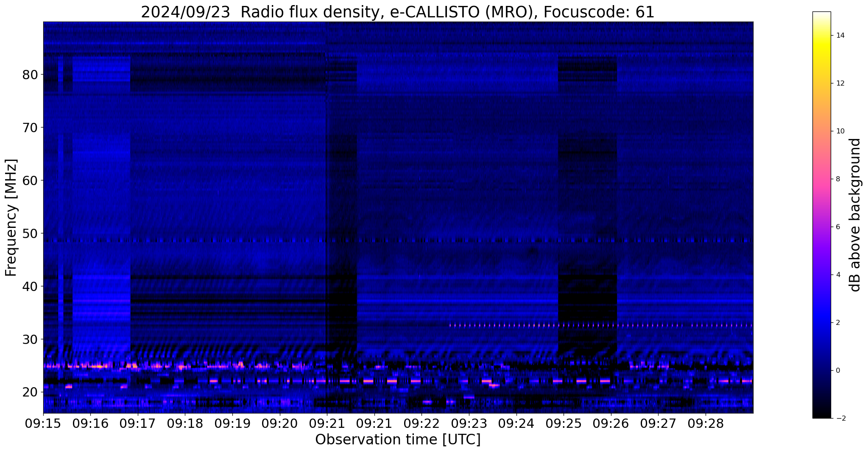Click the 09:20 time tick label
Image resolution: width=868 pixels, height=452 pixels.
point(279,424)
